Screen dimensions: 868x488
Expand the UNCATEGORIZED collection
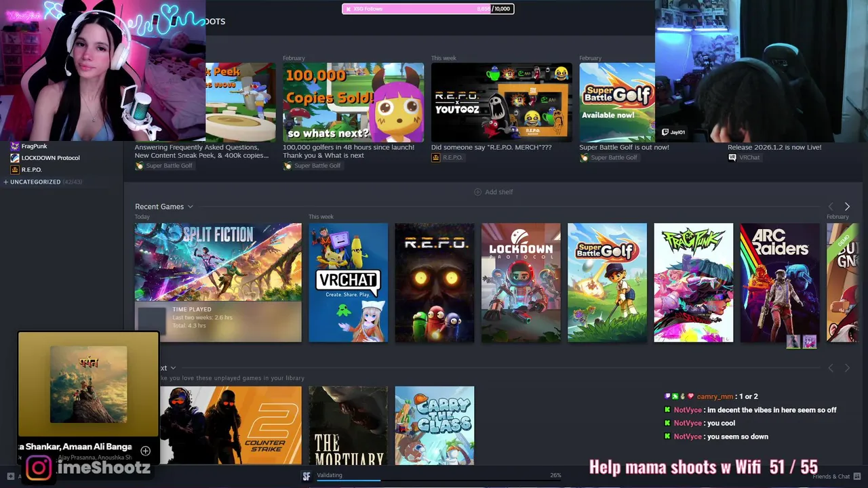click(42, 182)
